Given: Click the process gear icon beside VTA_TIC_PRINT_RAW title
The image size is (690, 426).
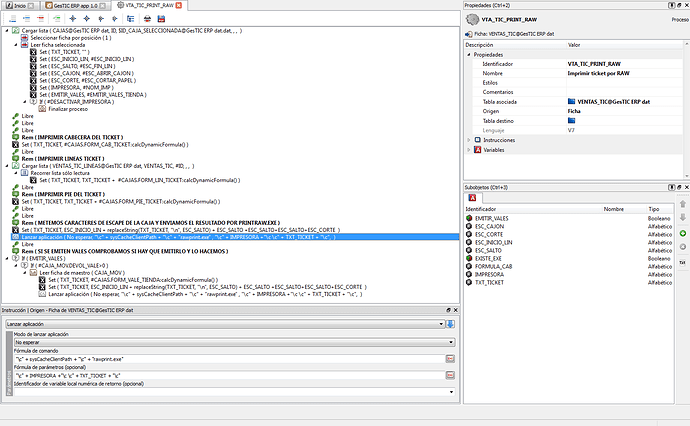Looking at the screenshot, I should coord(473,19).
